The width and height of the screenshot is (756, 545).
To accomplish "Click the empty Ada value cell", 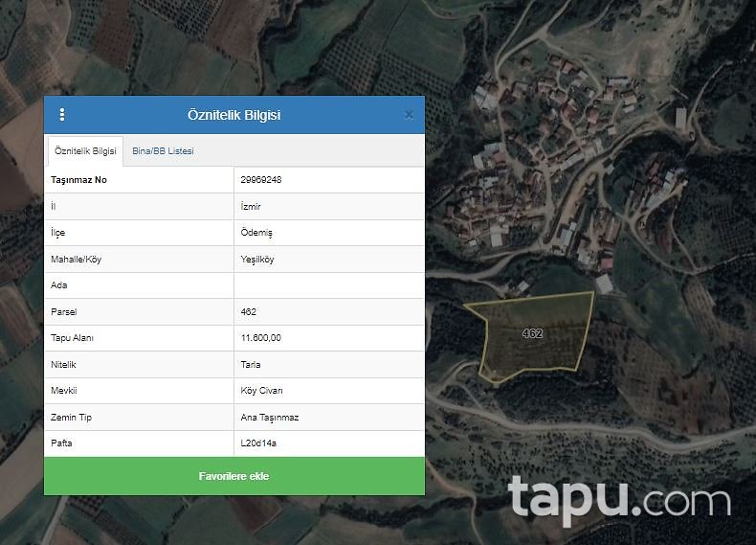I will tap(329, 285).
